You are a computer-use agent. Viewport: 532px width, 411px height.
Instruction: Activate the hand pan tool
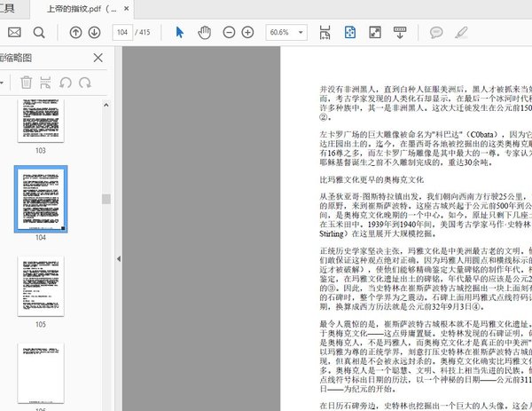204,32
